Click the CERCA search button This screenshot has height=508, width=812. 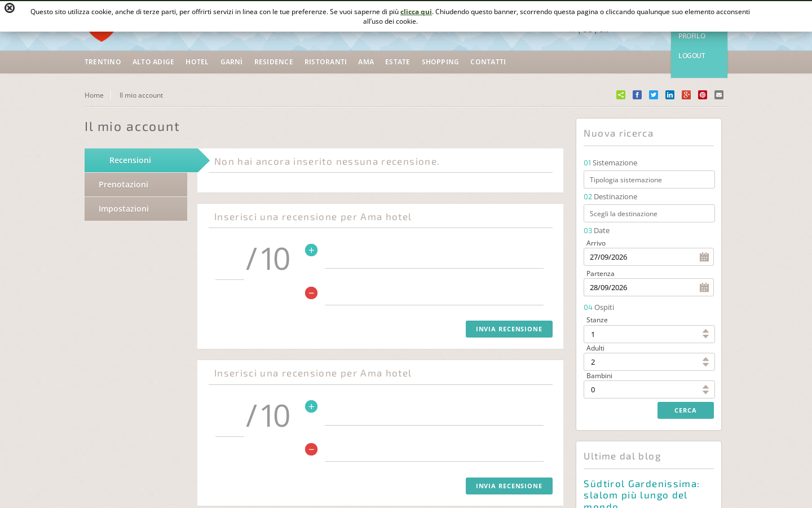coord(686,410)
